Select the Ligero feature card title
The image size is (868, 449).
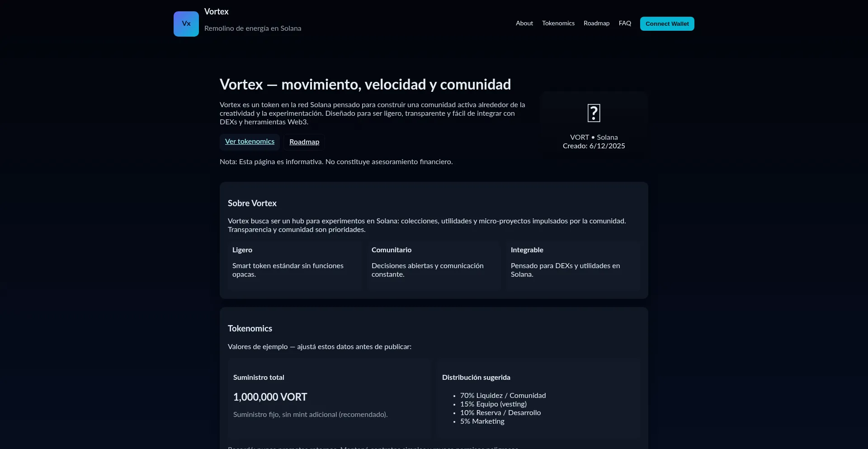point(242,250)
